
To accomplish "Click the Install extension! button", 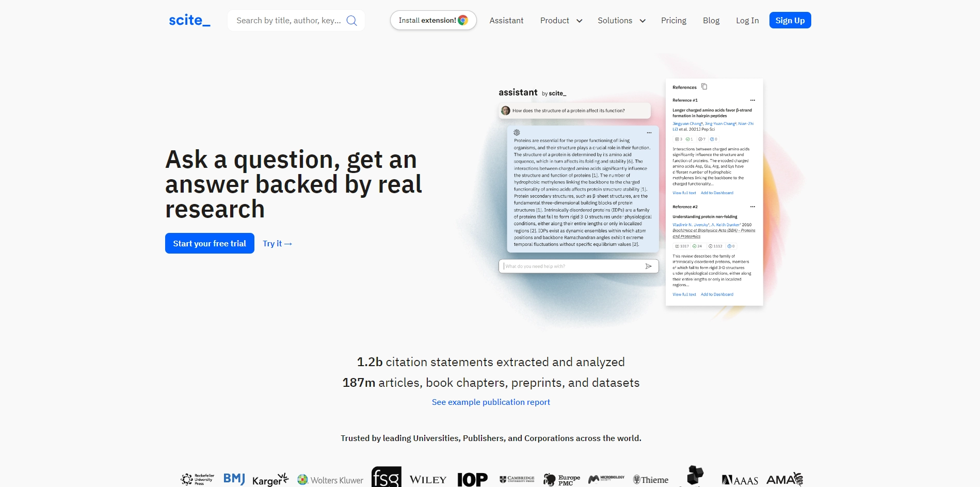I will tap(433, 20).
